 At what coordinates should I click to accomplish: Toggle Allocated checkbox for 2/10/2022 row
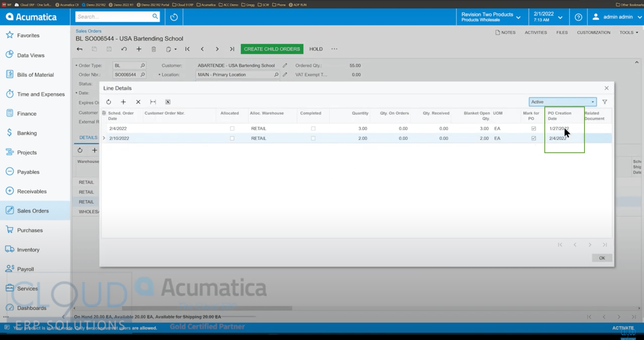(x=232, y=138)
